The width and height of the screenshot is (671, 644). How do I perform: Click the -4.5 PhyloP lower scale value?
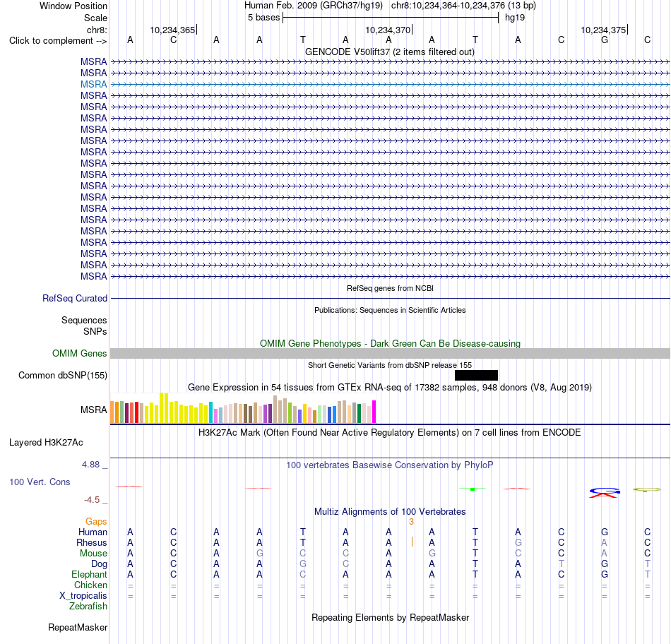coord(92,500)
